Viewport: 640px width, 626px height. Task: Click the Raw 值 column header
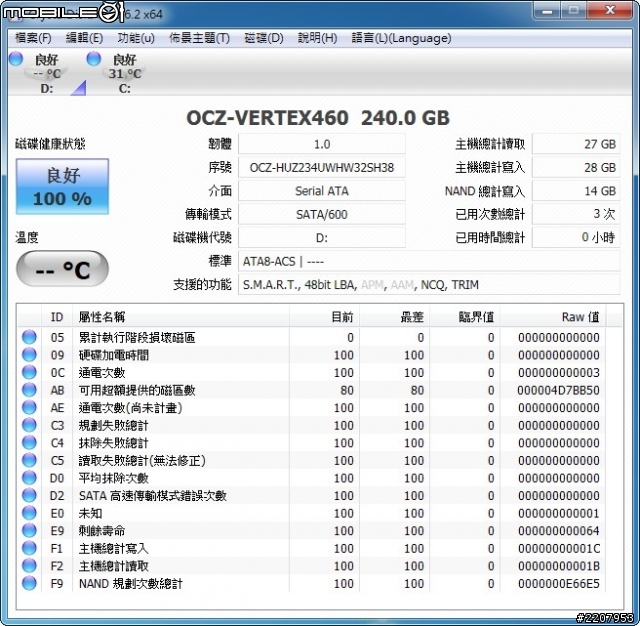553,317
